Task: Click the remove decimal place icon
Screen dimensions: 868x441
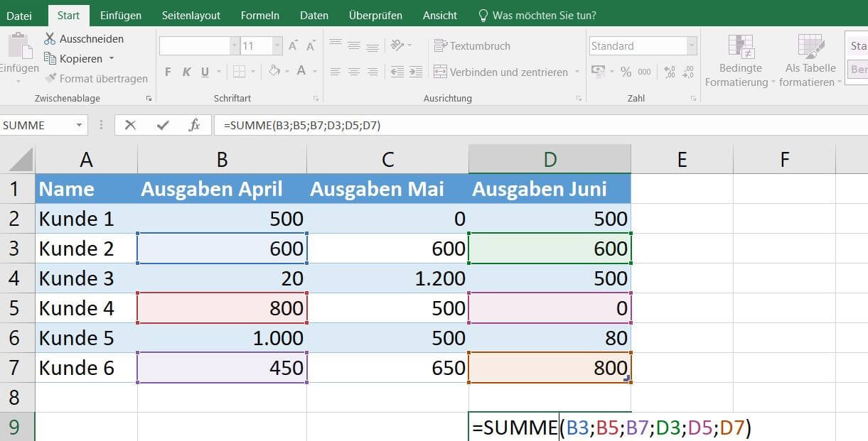Action: click(x=688, y=72)
